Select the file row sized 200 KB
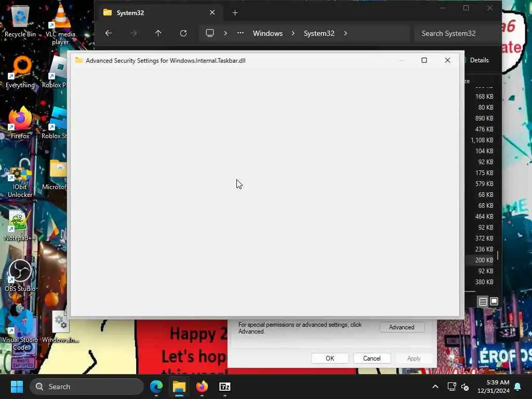This screenshot has height=399, width=532. pyautogui.click(x=481, y=260)
